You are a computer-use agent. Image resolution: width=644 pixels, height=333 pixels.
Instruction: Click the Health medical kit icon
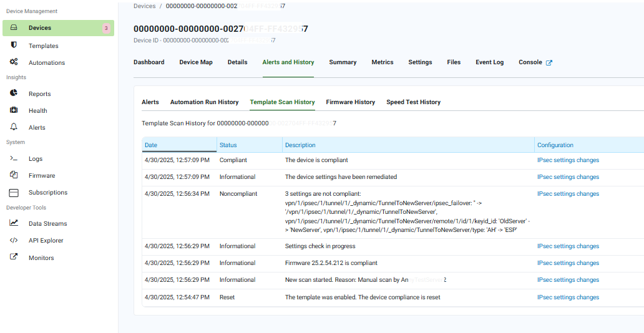tap(14, 110)
